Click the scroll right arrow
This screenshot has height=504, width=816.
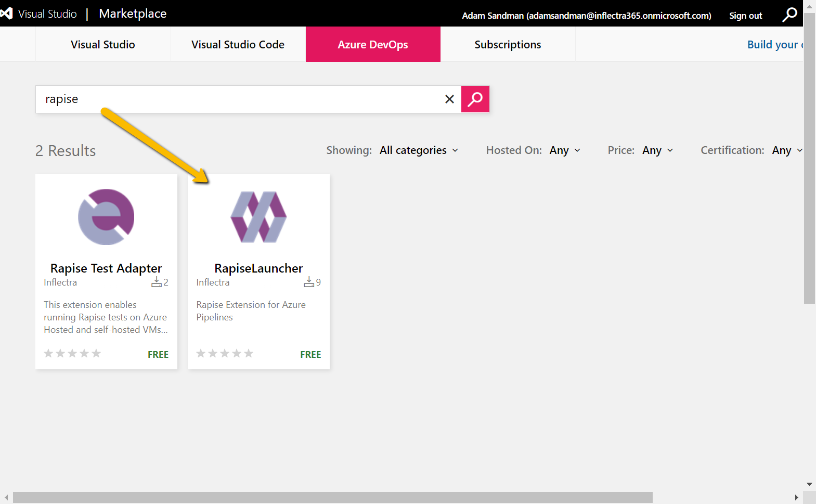pyautogui.click(x=796, y=498)
